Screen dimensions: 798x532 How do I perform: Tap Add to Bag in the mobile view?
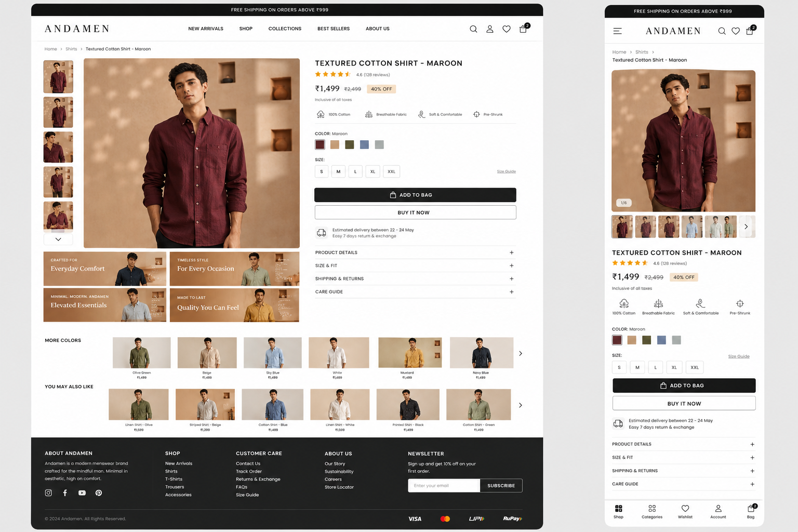[x=684, y=385]
